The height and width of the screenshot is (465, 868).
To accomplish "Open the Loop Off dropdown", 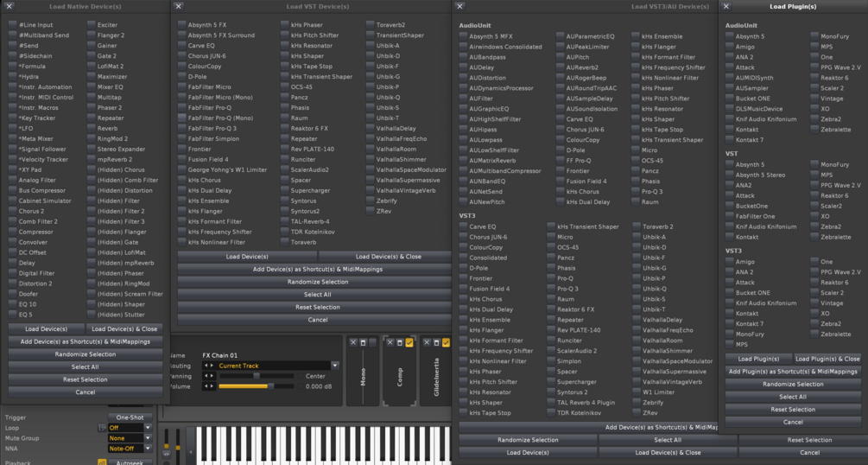I will 148,428.
